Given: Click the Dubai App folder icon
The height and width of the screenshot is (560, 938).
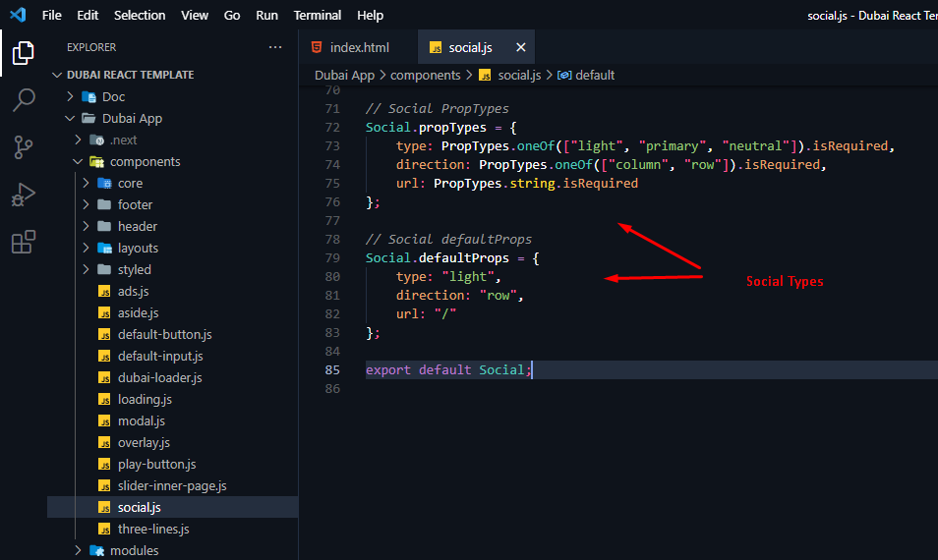Looking at the screenshot, I should [88, 118].
